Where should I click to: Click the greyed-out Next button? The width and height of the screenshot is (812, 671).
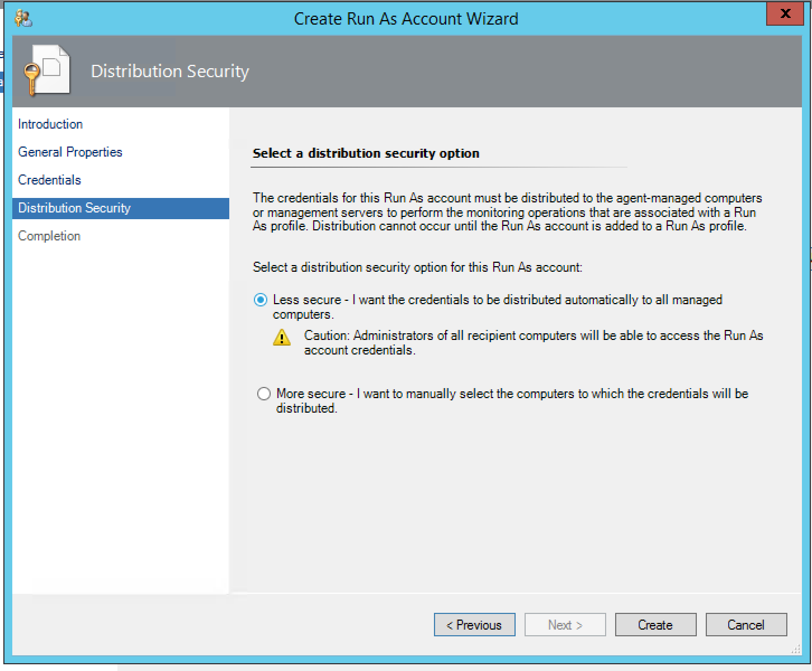click(x=565, y=625)
